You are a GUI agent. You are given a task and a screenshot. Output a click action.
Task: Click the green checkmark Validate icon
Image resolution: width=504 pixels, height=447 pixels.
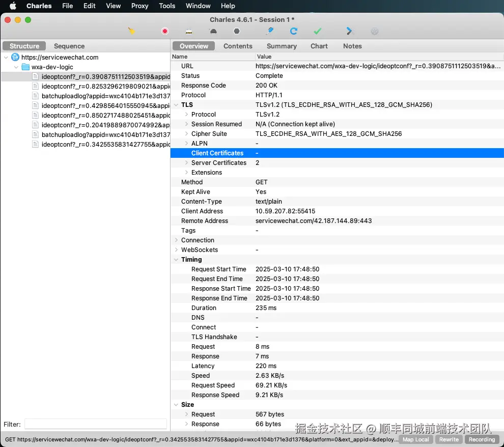click(x=318, y=31)
